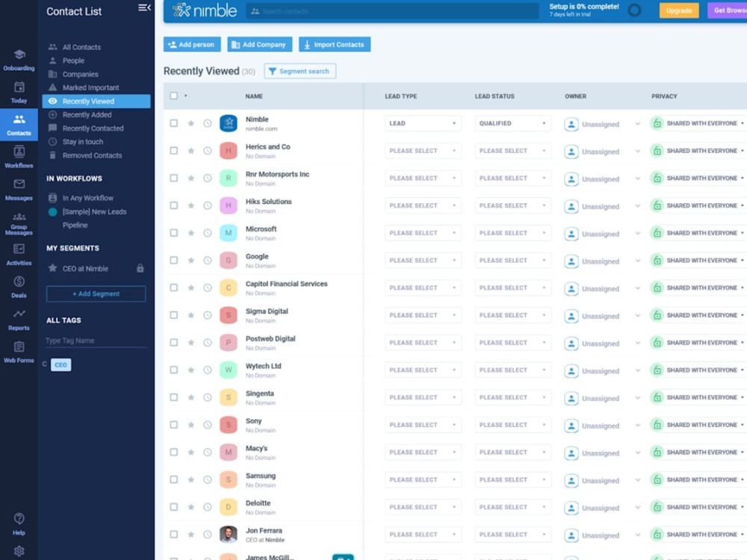Image resolution: width=747 pixels, height=560 pixels.
Task: Select All Contacts in the sidebar
Action: pyautogui.click(x=81, y=47)
